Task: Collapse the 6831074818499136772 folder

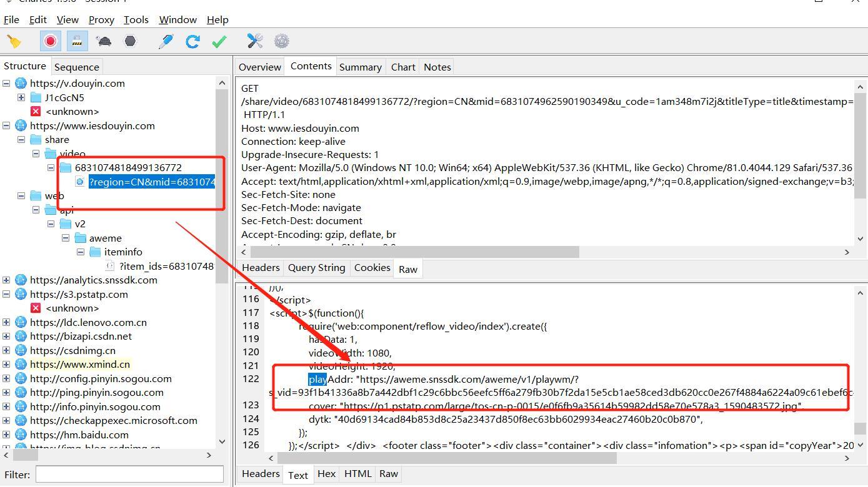Action: [51, 167]
